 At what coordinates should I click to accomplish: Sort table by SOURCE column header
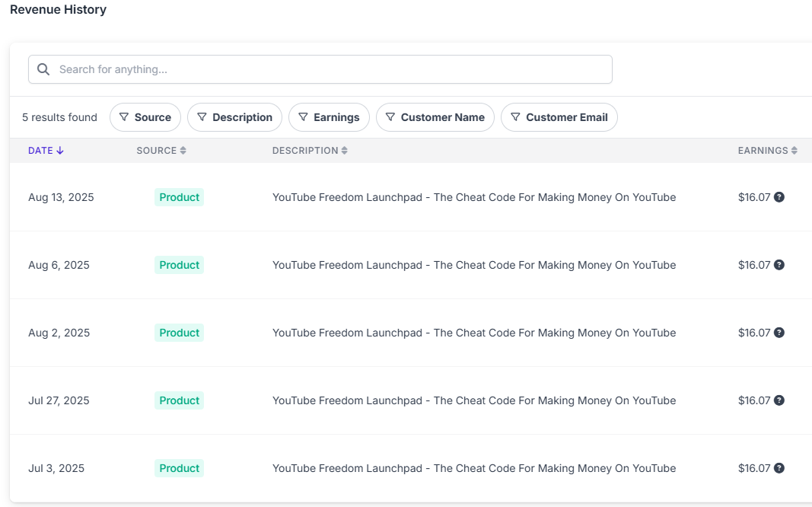click(161, 151)
